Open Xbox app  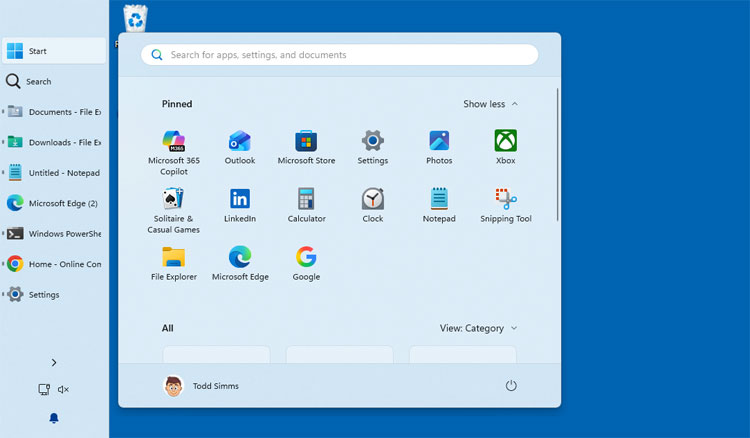pos(506,147)
